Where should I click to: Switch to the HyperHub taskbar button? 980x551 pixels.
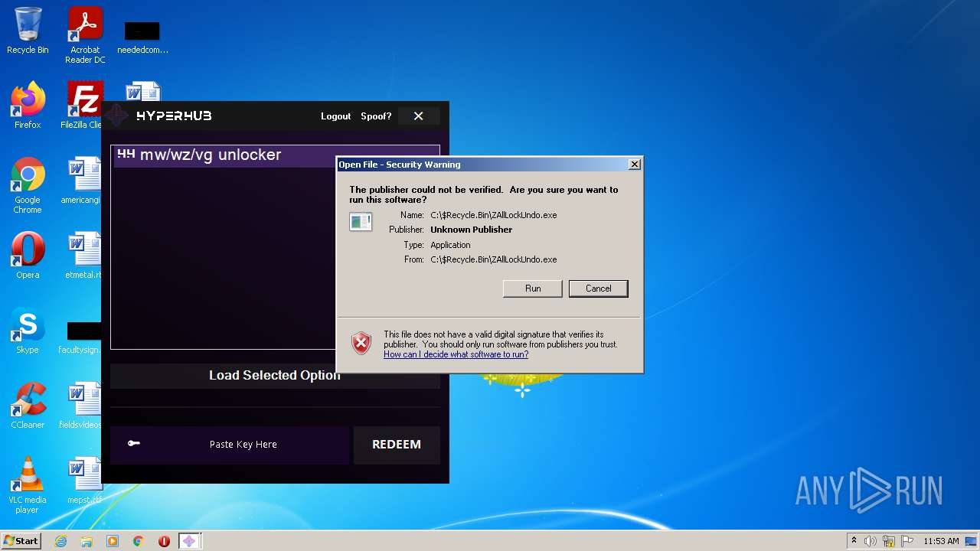[x=189, y=541]
